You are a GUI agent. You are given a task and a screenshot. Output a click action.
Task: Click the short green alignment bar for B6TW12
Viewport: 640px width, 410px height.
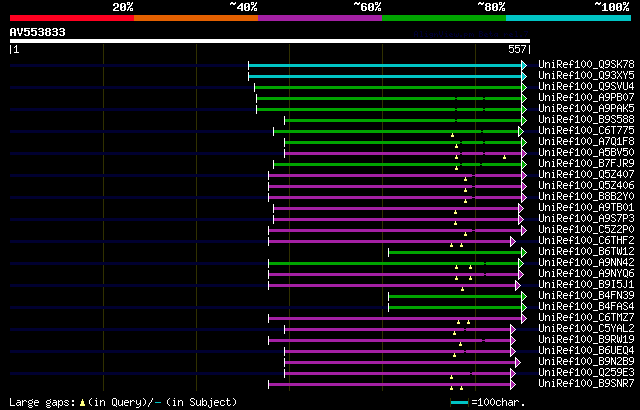tap(455, 253)
